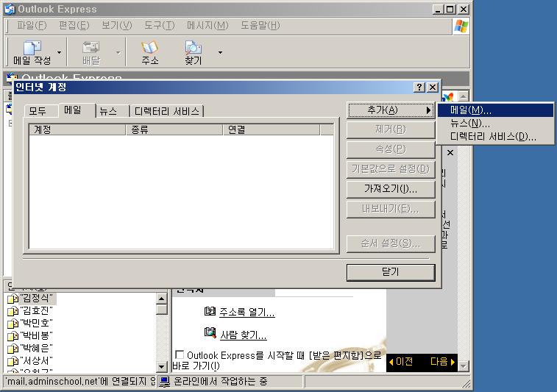
Task: Switch to the 뉴스 tab
Action: click(108, 111)
